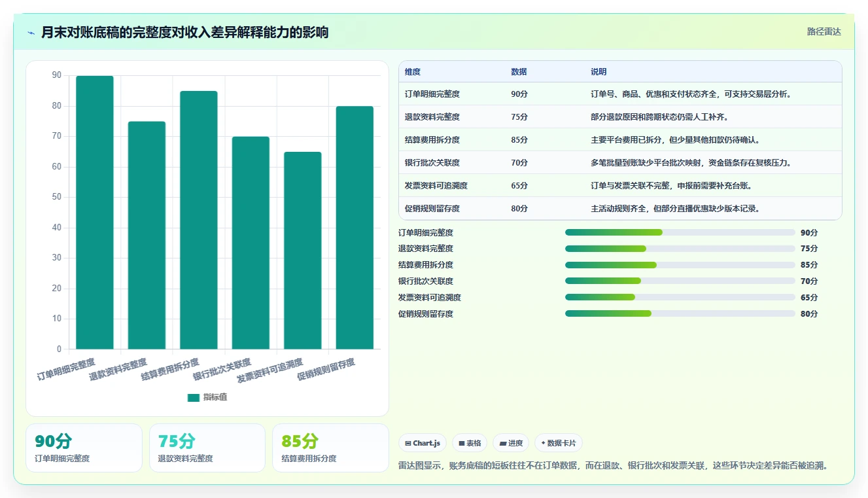The width and height of the screenshot is (868, 498).
Task: Select the 数据卡片 tag chip
Action: 559,443
